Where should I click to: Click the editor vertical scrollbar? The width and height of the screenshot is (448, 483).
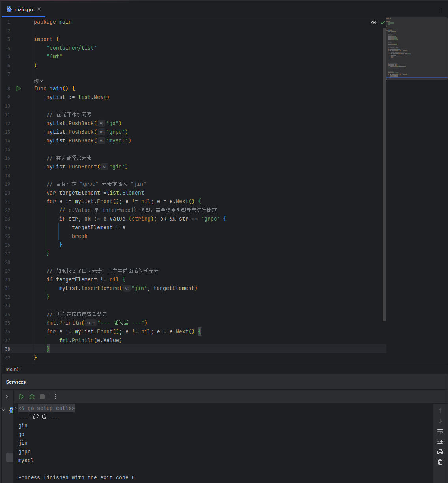pos(385,174)
